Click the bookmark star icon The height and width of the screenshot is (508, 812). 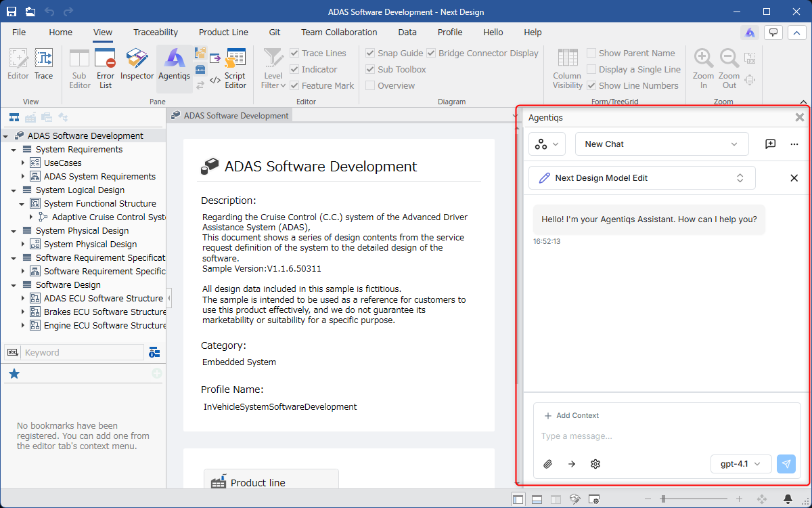(14, 373)
